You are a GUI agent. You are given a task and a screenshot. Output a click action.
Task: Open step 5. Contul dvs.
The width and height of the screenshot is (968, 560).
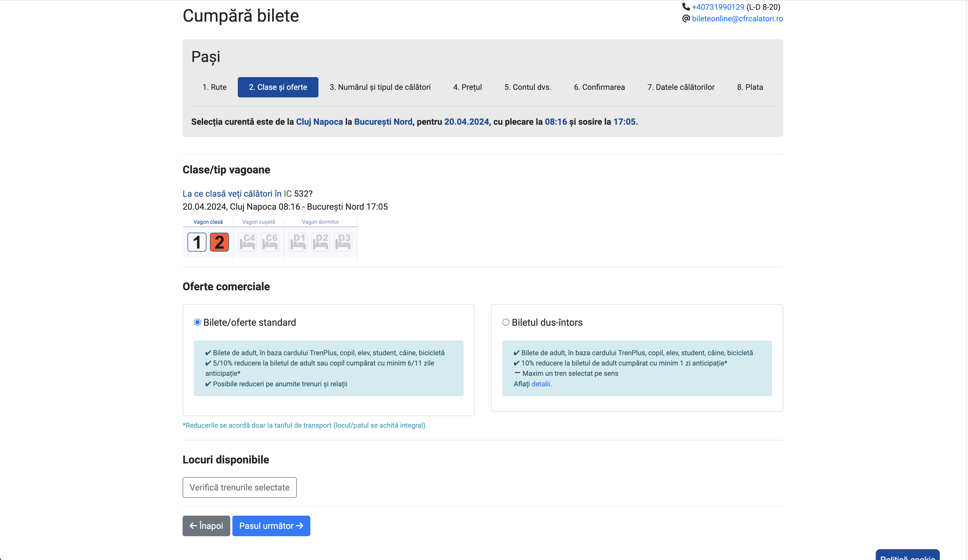(528, 87)
